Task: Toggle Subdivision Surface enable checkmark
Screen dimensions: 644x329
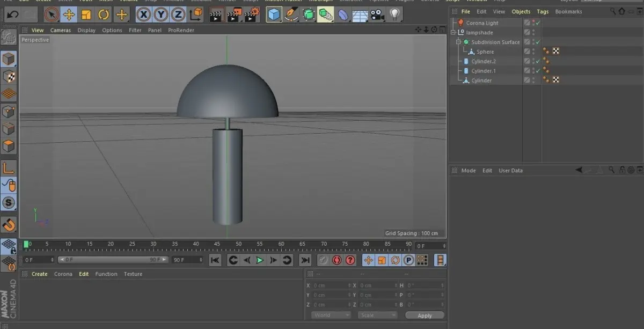Action: [x=538, y=42]
